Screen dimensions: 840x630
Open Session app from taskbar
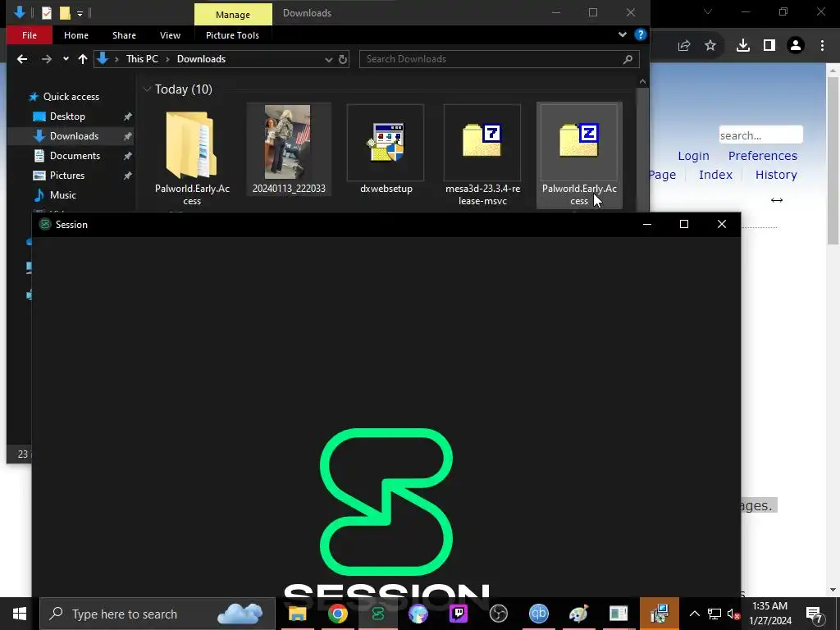377,614
